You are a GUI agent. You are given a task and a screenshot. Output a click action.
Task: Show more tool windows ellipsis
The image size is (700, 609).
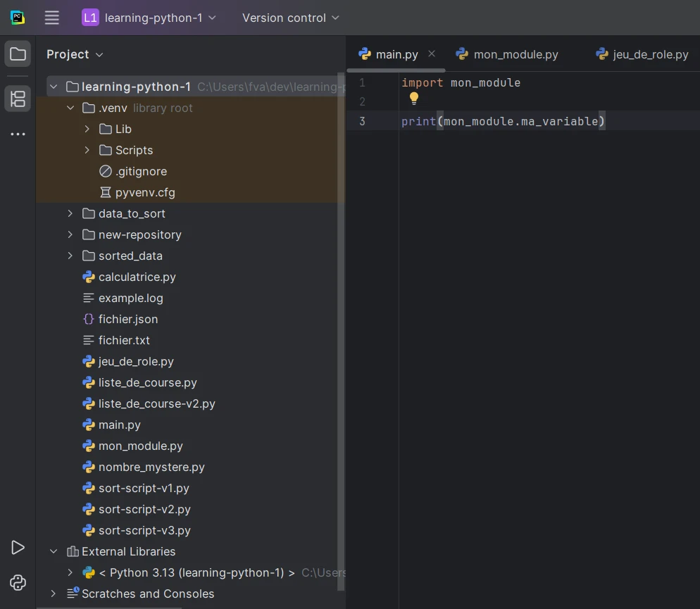(18, 134)
